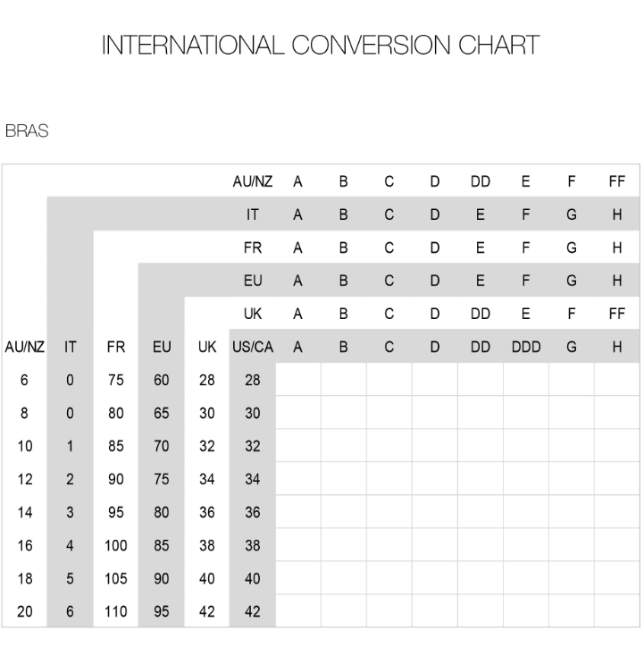This screenshot has width=644, height=647.
Task: Click the EU row label in cup table
Action: tap(253, 281)
